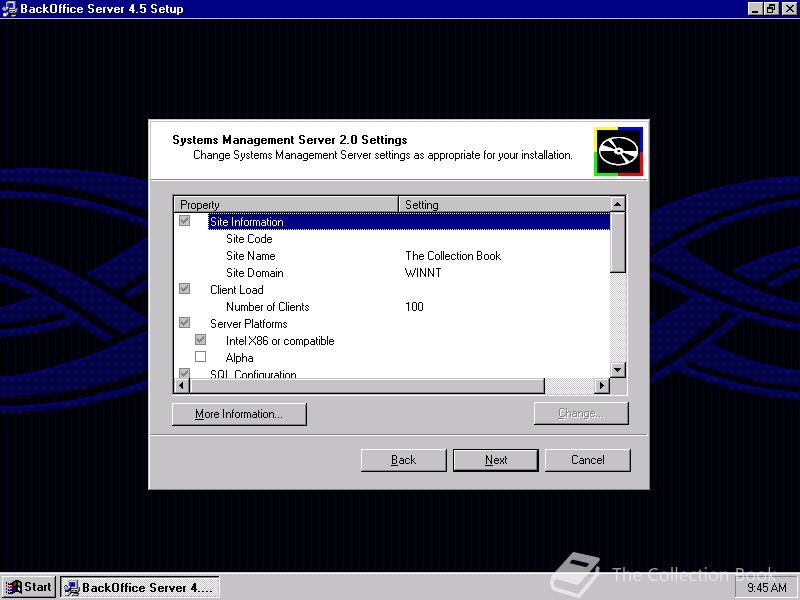Click the taskbar clock 9:45 AM

(x=767, y=588)
